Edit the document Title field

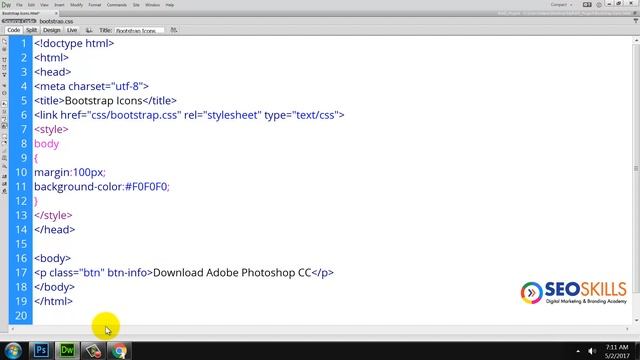(139, 31)
